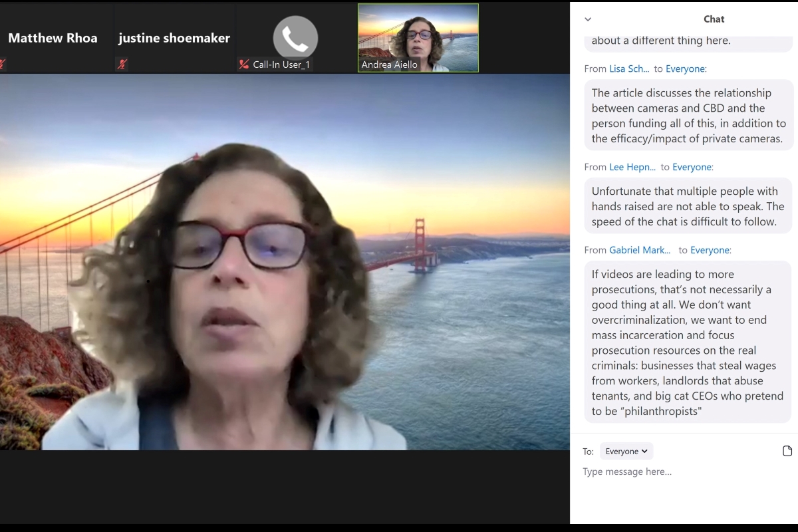The height and width of the screenshot is (532, 798).
Task: Click sender name Lisa Sch... in chat
Action: 629,68
